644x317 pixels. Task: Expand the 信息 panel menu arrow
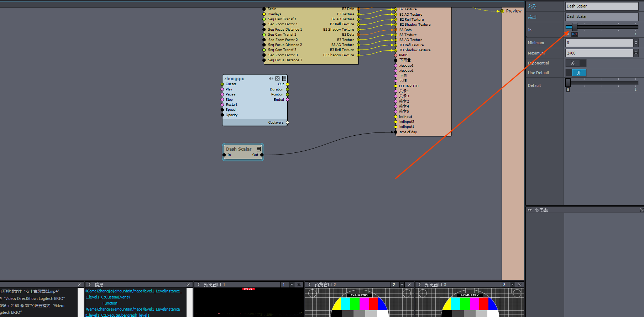(90, 285)
